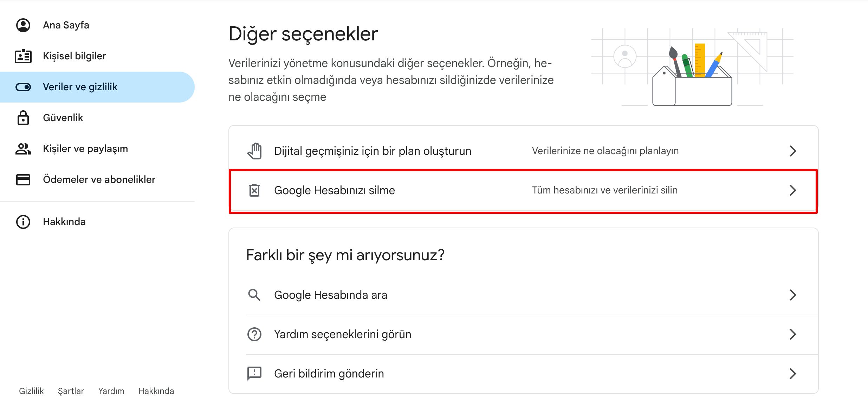The image size is (868, 401).
Task: Go to Kişiler ve paylaşım section
Action: pos(85,149)
